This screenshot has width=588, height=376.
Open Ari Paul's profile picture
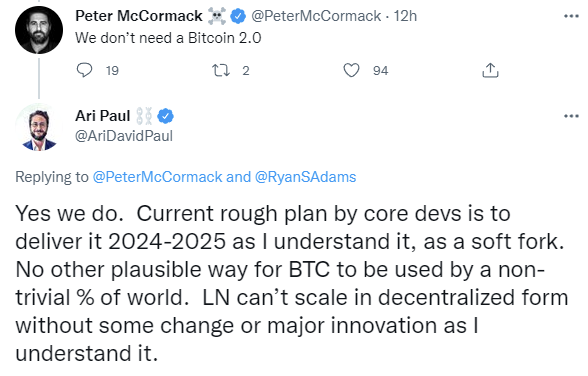tap(39, 127)
